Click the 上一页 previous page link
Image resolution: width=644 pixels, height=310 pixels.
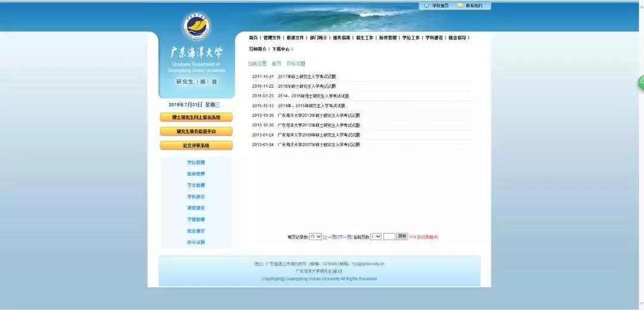pyautogui.click(x=330, y=237)
